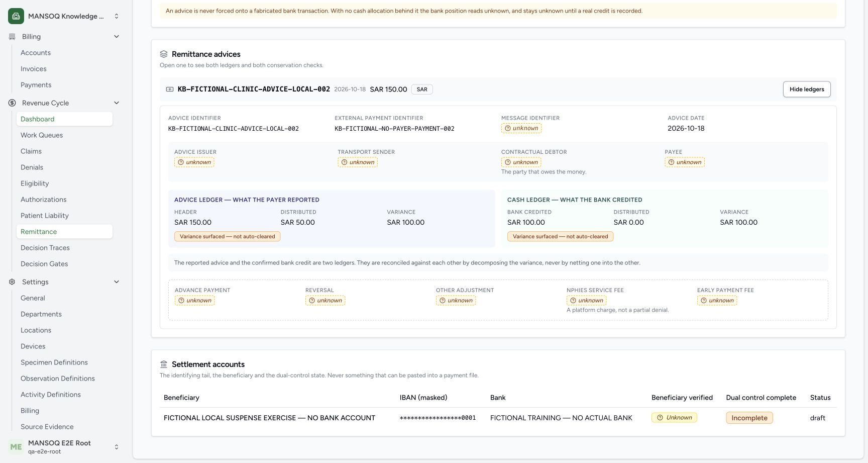Collapse the Revenue Cycle section chevron
This screenshot has height=463, width=868.
pos(117,103)
